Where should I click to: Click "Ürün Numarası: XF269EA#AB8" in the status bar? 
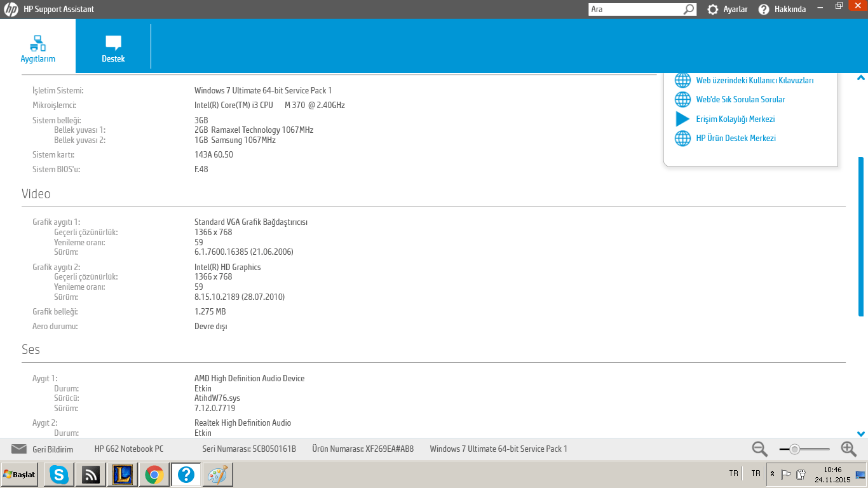point(363,449)
